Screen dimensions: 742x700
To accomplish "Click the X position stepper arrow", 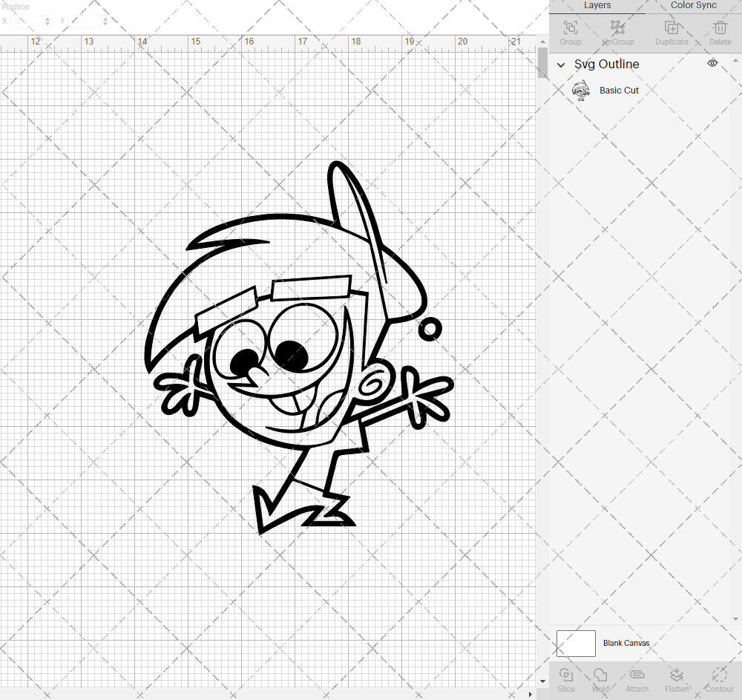I will 46,21.
